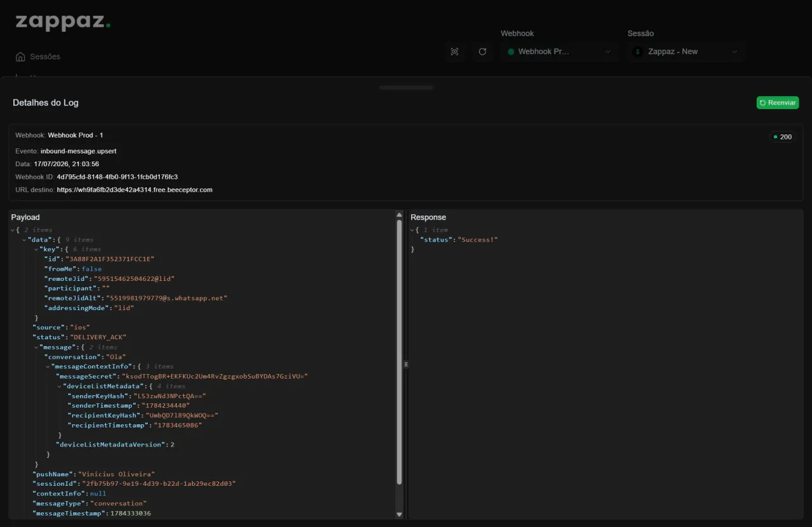Click the Reenviar button
Screen dimensions: 812x527
tap(777, 103)
